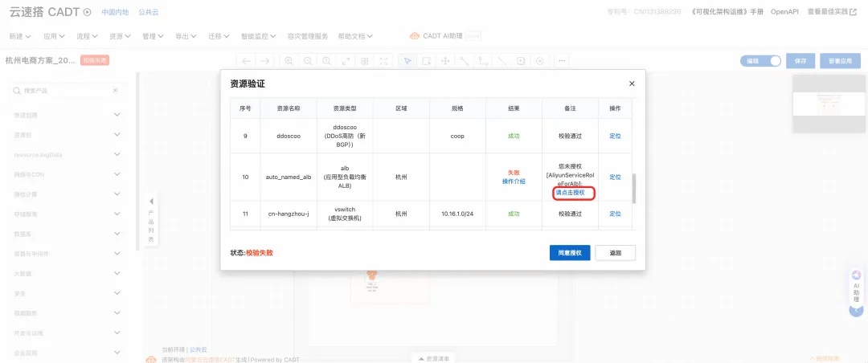Click the canvas minimap thumbnail
The height and width of the screenshot is (363, 868).
pos(828,104)
